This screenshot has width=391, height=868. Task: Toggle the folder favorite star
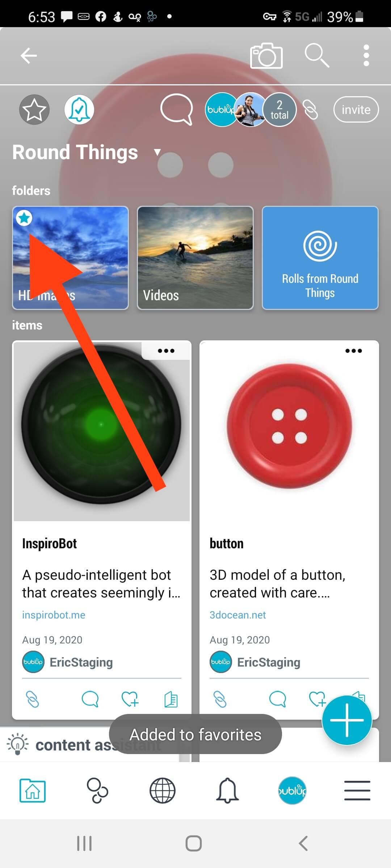click(x=34, y=110)
